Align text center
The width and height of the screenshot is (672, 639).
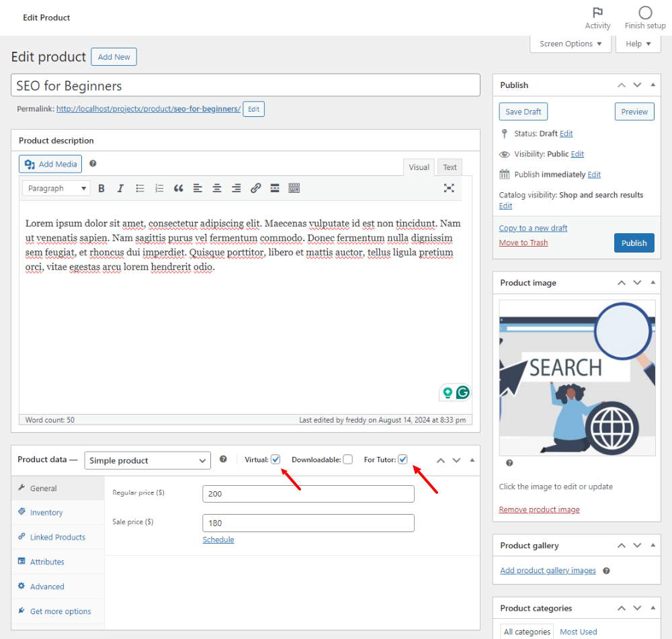click(217, 188)
